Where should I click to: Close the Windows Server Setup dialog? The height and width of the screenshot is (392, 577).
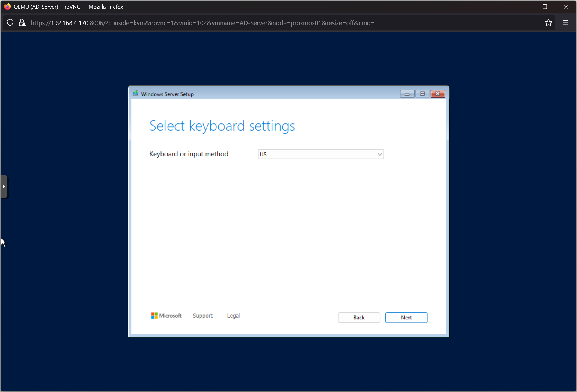click(x=438, y=94)
